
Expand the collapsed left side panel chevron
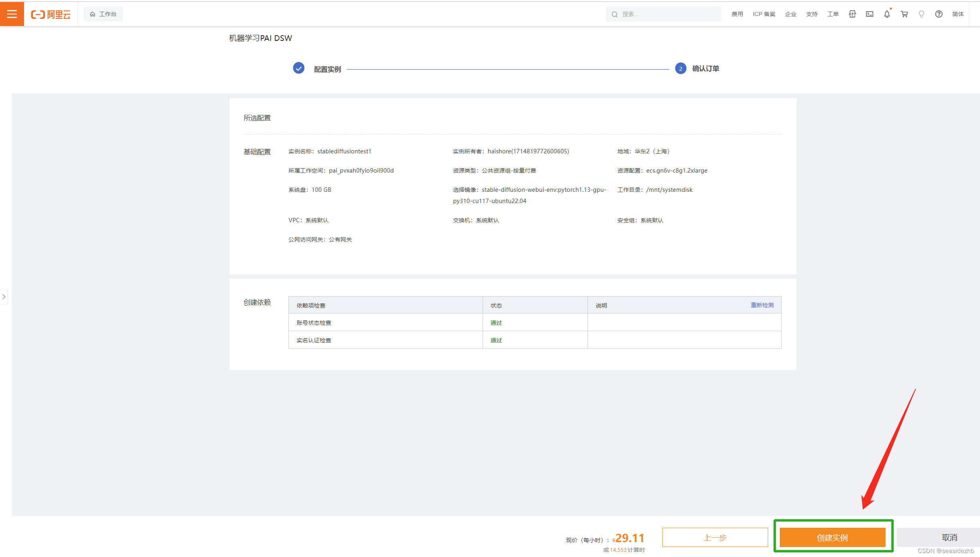[x=4, y=296]
